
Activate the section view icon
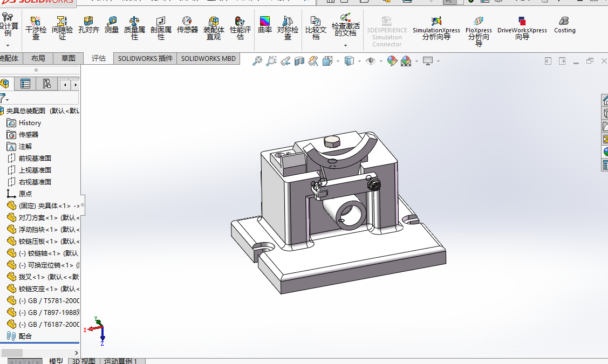click(x=299, y=61)
